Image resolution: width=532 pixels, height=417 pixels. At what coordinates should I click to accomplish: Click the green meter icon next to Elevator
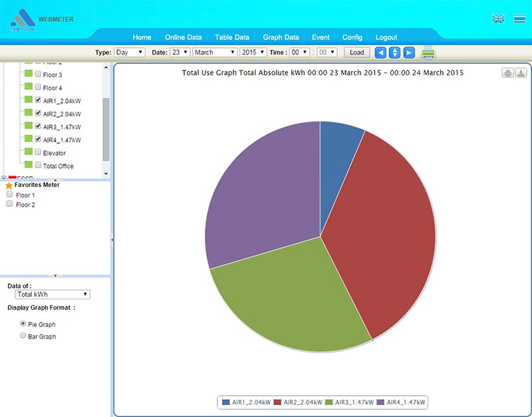tap(29, 152)
